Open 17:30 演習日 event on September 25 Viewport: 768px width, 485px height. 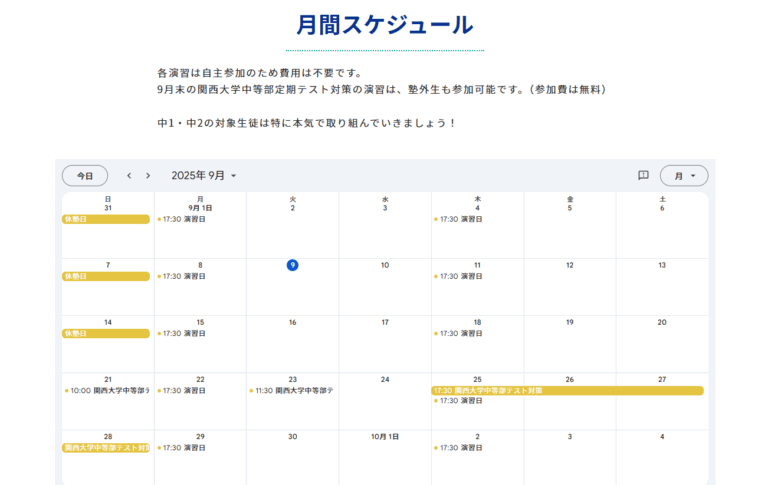[x=458, y=401]
